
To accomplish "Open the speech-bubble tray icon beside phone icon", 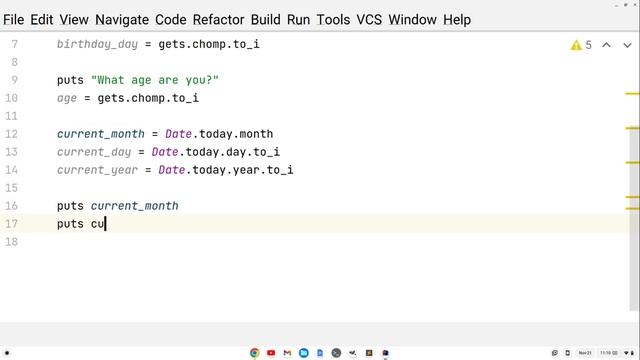I will [555, 353].
